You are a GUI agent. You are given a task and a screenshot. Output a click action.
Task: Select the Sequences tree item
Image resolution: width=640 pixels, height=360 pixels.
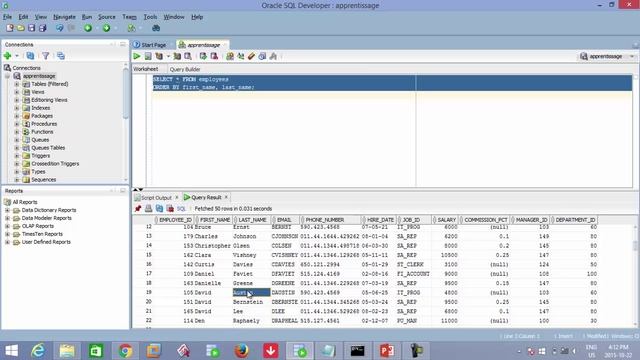coord(44,180)
